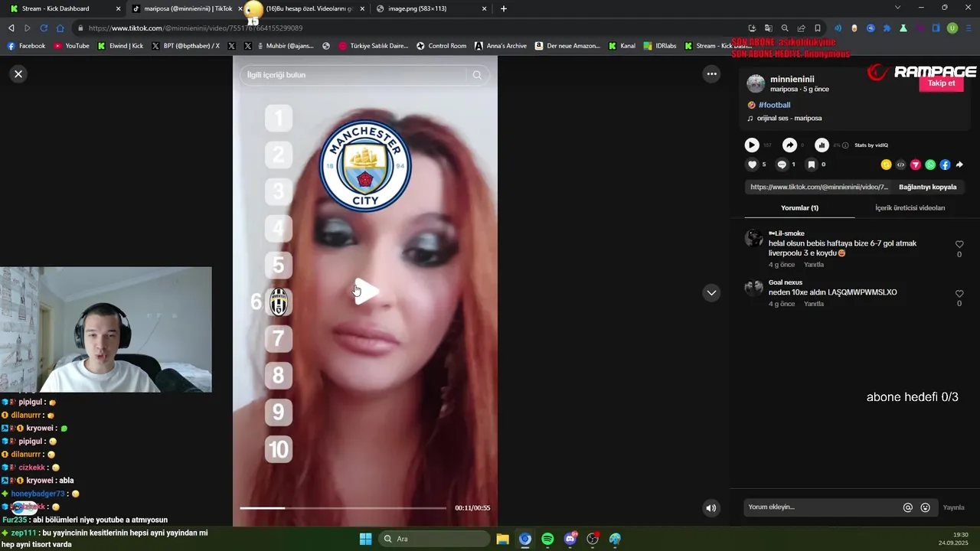Like the Lil-smoke comment
This screenshot has height=551, width=980.
coord(959,245)
